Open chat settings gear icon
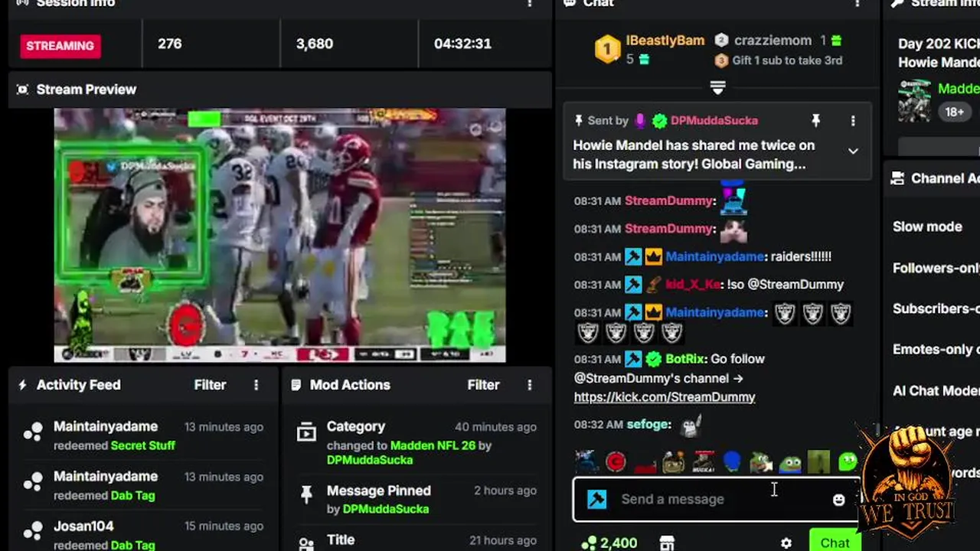 [x=786, y=543]
